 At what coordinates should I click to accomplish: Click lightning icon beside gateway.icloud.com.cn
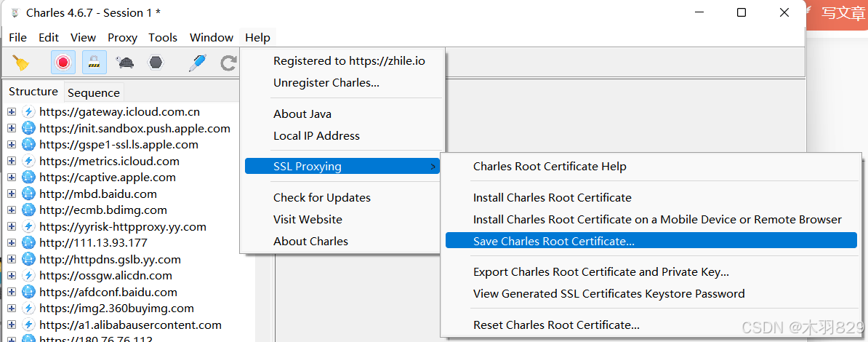pyautogui.click(x=28, y=112)
